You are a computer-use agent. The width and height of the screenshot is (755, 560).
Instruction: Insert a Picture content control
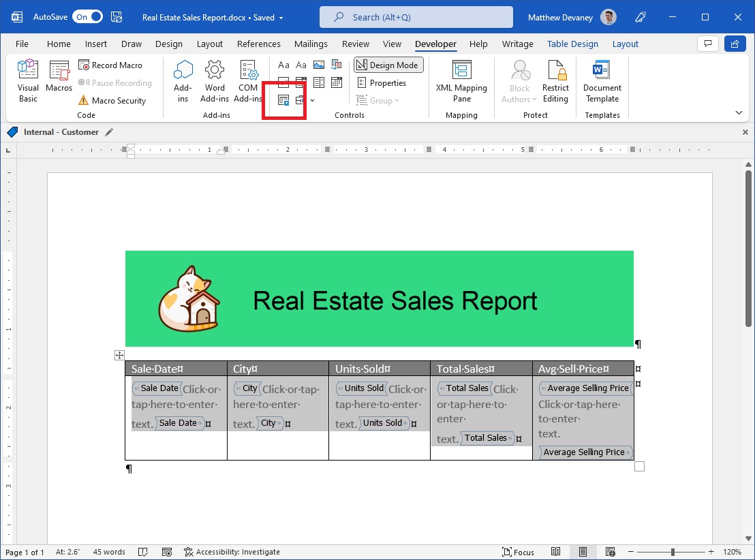click(x=318, y=65)
